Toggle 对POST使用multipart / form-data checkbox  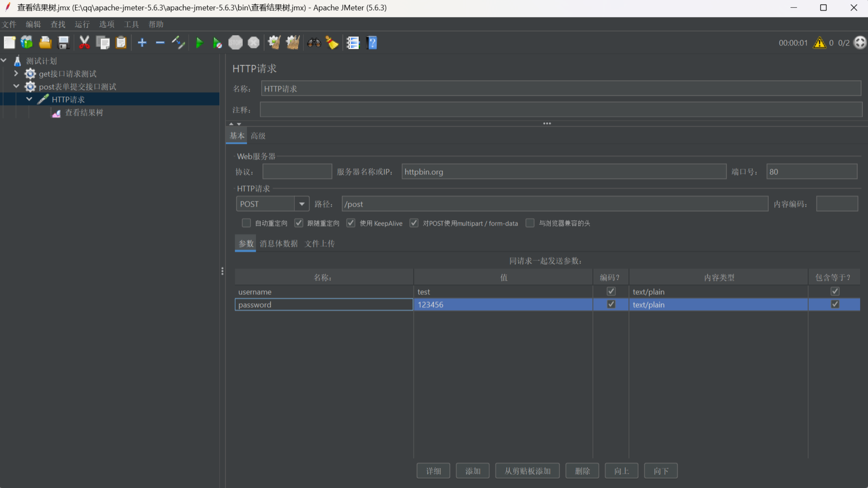414,223
